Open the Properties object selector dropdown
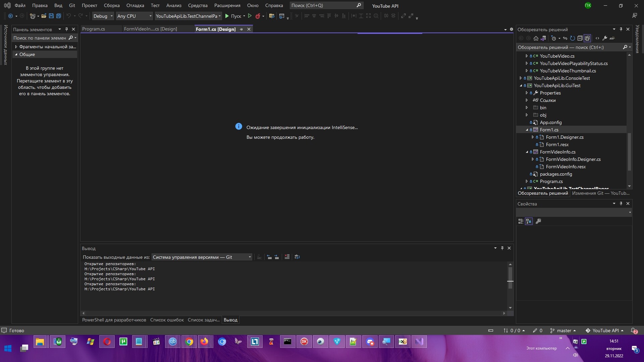The image size is (644, 362). click(x=574, y=212)
